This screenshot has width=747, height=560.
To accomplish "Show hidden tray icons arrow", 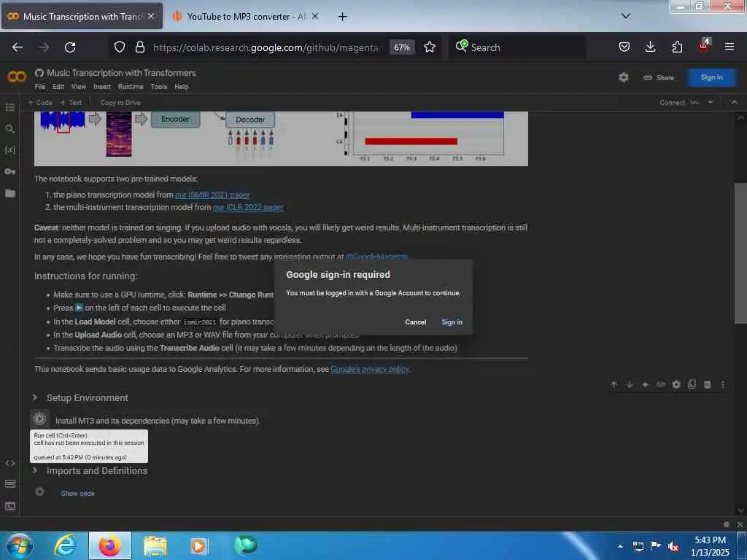I will (x=620, y=546).
